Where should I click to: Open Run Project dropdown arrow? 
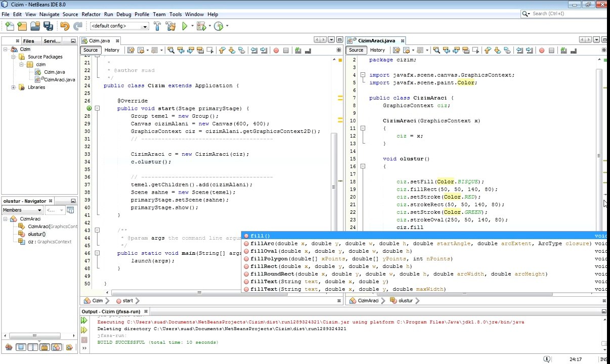tap(192, 26)
